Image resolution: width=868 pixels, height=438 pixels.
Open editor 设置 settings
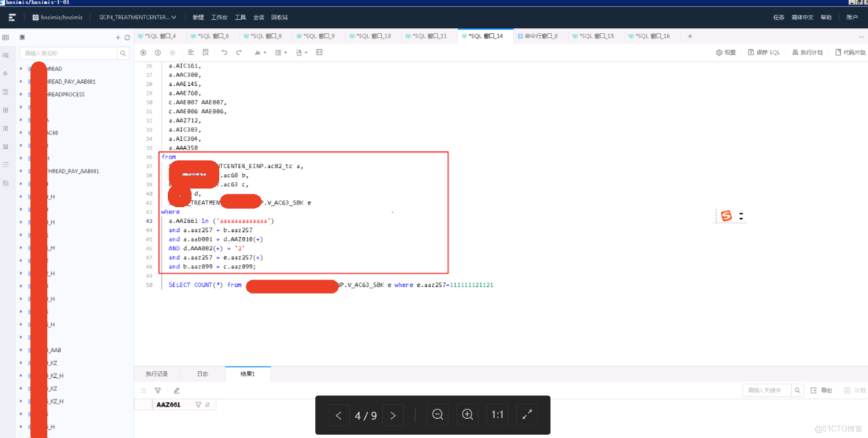click(726, 53)
